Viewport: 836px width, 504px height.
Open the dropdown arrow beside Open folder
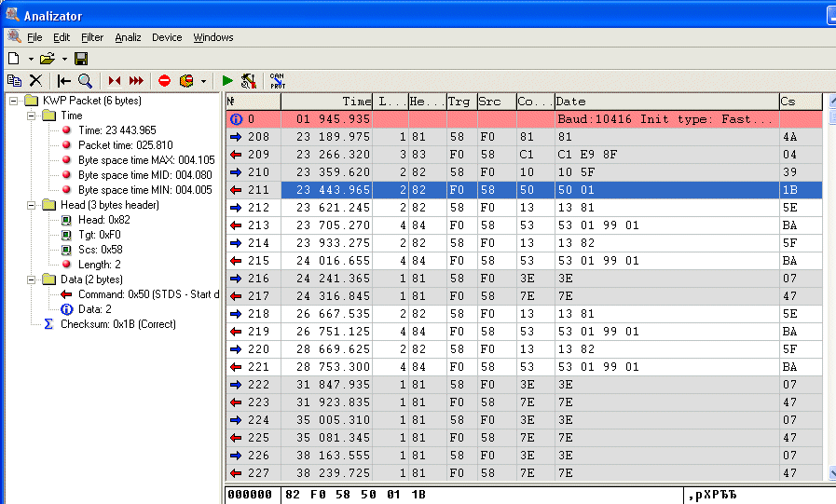coord(63,60)
